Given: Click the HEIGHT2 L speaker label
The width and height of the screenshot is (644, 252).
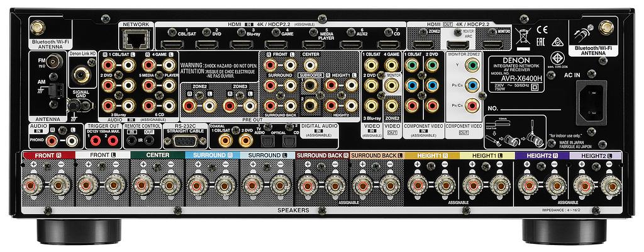Looking at the screenshot, I should pos(596,155).
